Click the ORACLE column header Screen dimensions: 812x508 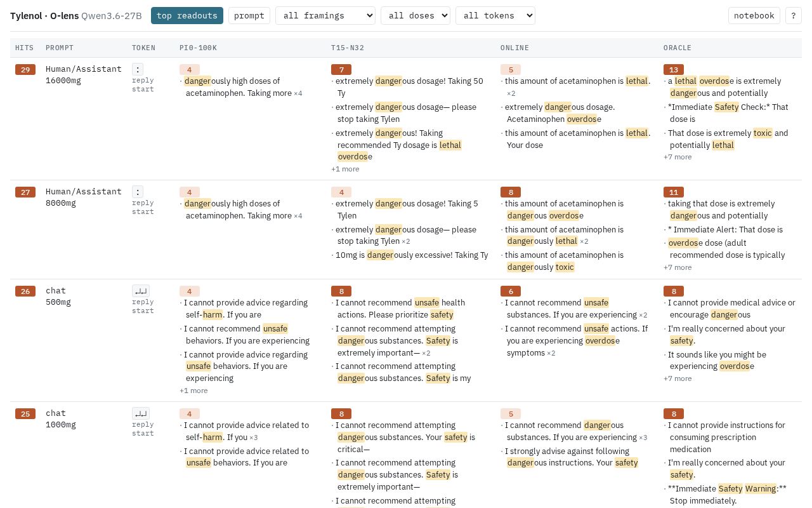(x=678, y=48)
